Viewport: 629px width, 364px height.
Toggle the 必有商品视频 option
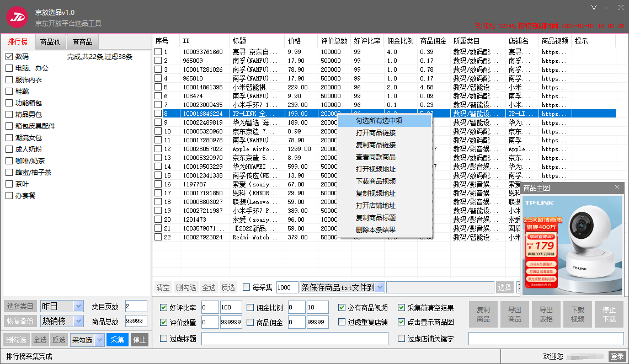342,308
